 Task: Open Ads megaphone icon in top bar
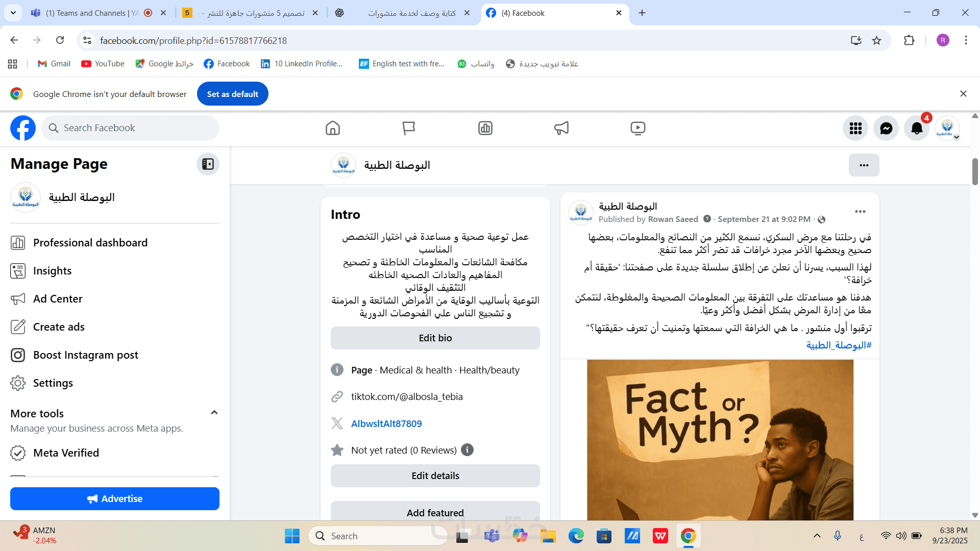(x=561, y=128)
